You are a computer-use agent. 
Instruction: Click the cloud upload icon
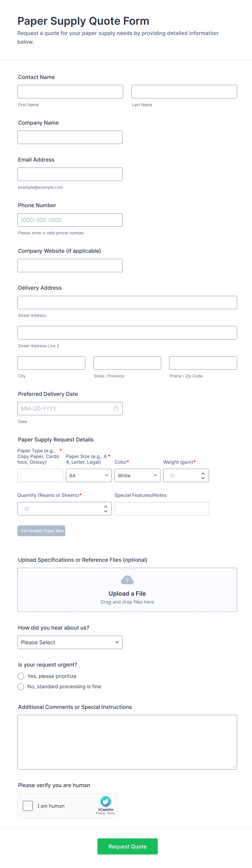coord(127,580)
